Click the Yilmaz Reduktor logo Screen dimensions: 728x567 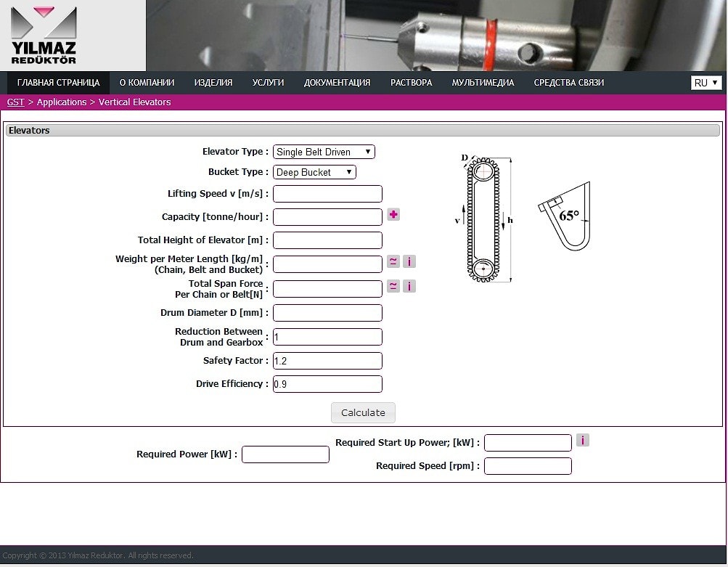click(x=44, y=35)
